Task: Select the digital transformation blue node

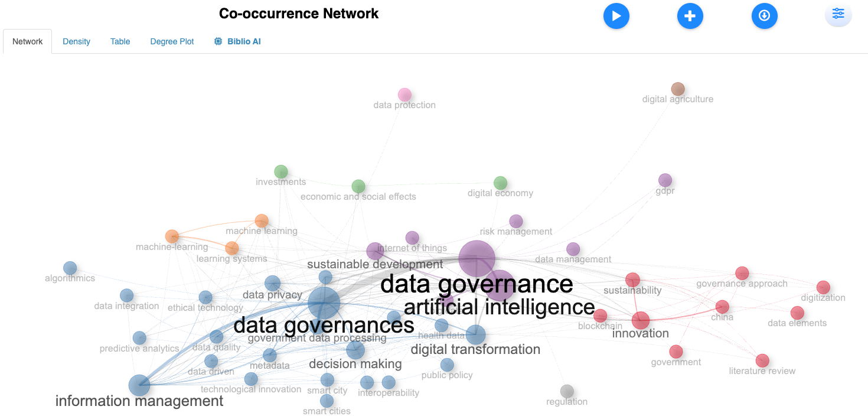Action: coord(475,335)
